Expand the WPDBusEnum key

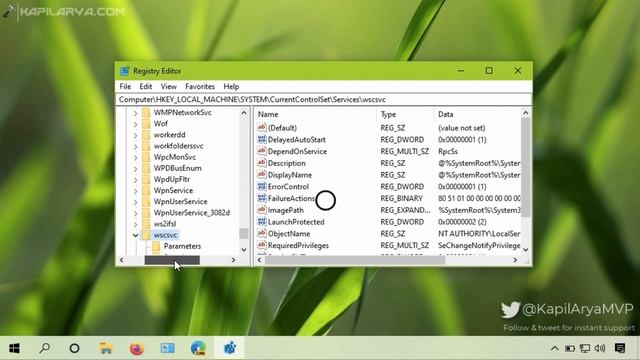pos(136,168)
